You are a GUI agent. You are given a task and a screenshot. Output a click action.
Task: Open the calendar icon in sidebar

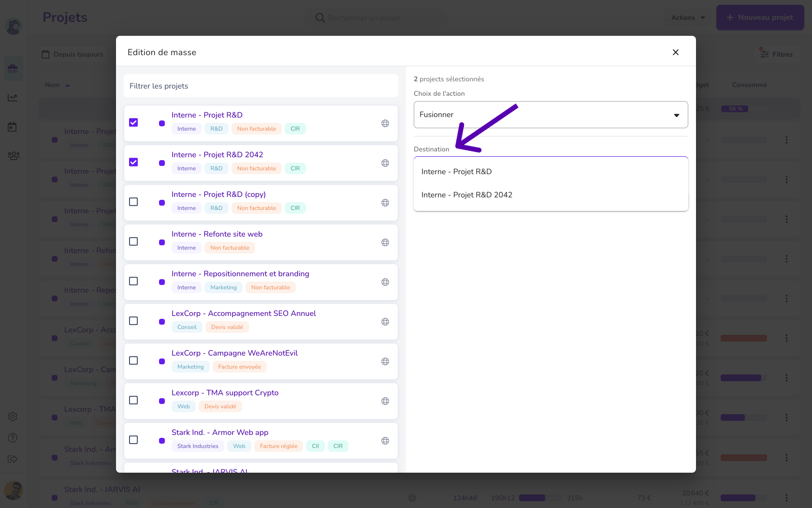(13, 127)
